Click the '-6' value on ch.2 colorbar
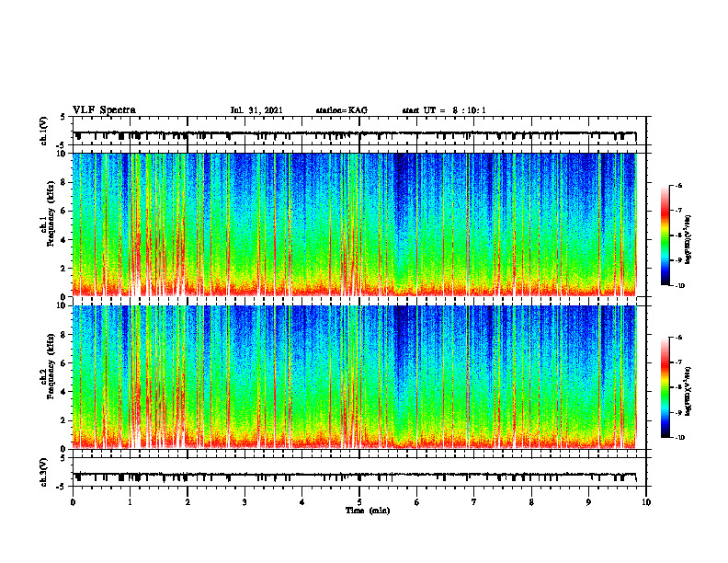 (x=678, y=338)
